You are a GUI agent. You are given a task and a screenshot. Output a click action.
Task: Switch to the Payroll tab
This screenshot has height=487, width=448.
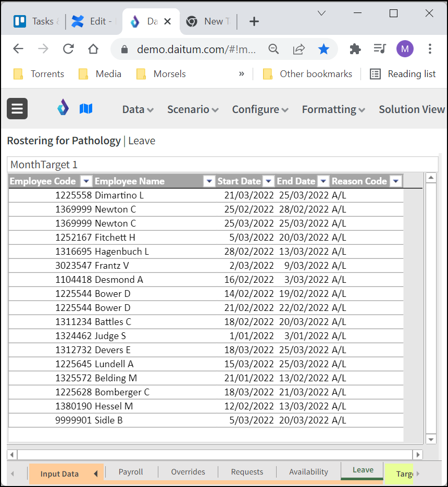[131, 472]
